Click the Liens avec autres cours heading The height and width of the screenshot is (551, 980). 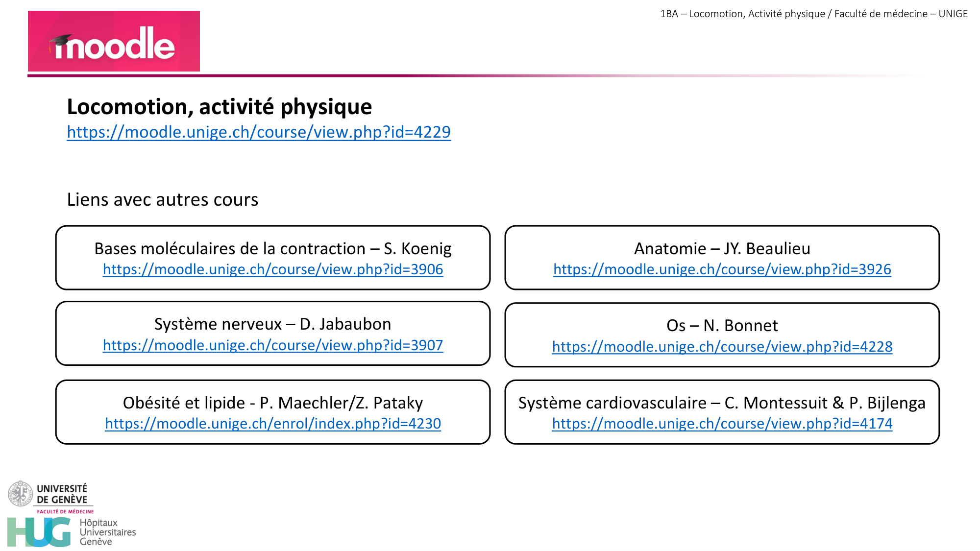click(162, 199)
